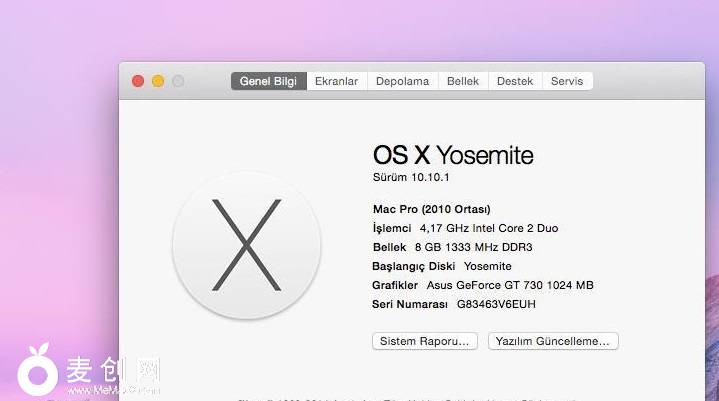
Task: Open the Depolama tab
Action: point(402,81)
